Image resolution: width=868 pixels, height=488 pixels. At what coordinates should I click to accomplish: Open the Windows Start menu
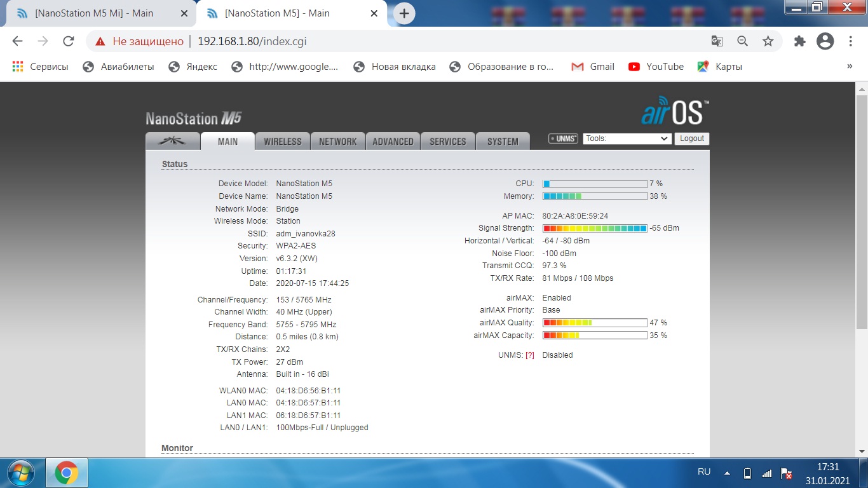pyautogui.click(x=20, y=473)
